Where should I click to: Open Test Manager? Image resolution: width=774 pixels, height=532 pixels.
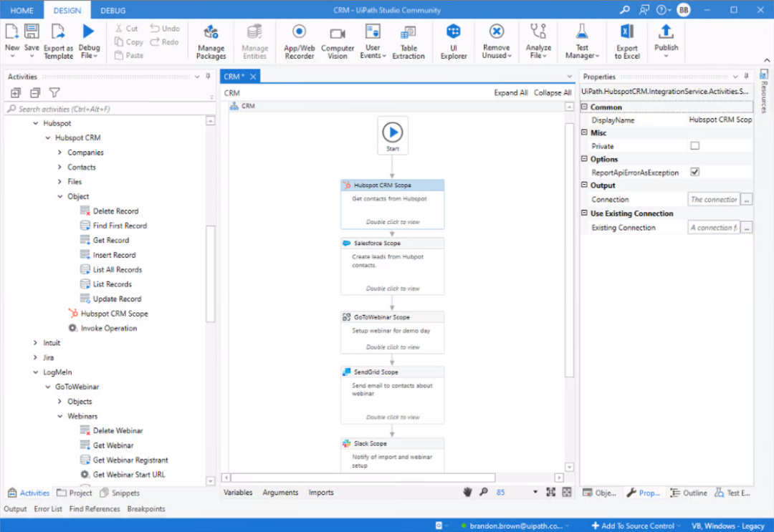pyautogui.click(x=582, y=42)
